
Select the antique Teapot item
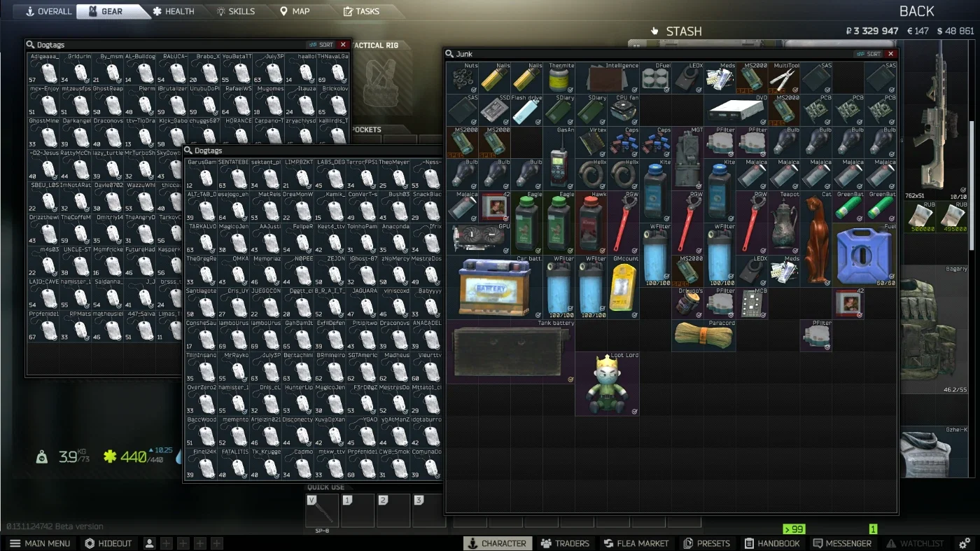(785, 223)
